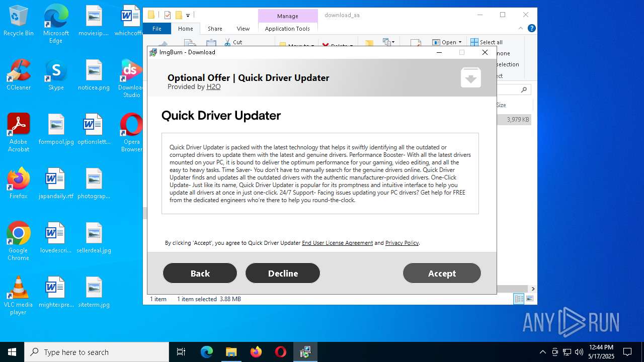This screenshot has height=362, width=644.
Task: Open Recycle Bin desktop icon
Action: coord(19,21)
